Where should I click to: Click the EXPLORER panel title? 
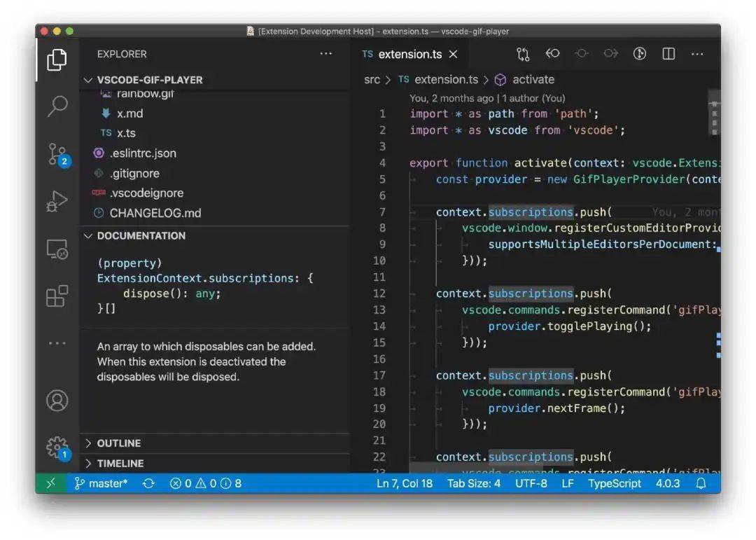pyautogui.click(x=122, y=54)
